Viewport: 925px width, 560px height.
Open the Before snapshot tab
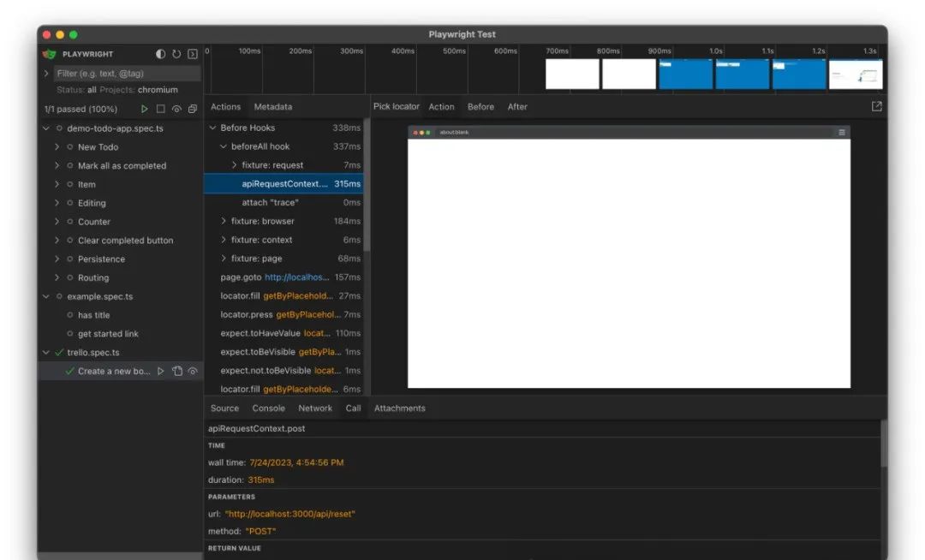(x=480, y=107)
